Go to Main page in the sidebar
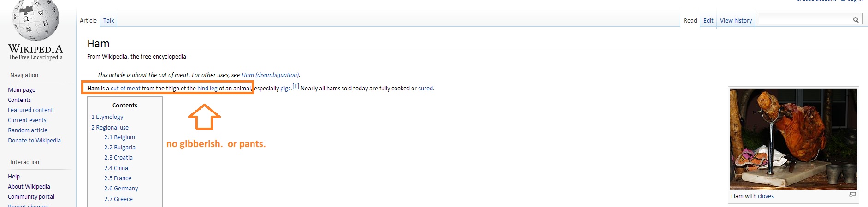Image resolution: width=868 pixels, height=207 pixels. pyautogui.click(x=22, y=90)
